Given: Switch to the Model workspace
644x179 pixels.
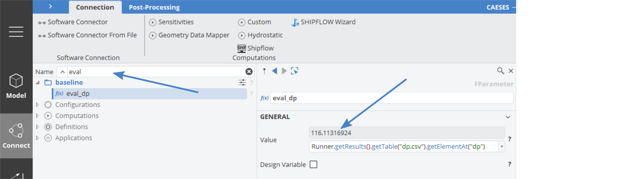Looking at the screenshot, I should 16,86.
